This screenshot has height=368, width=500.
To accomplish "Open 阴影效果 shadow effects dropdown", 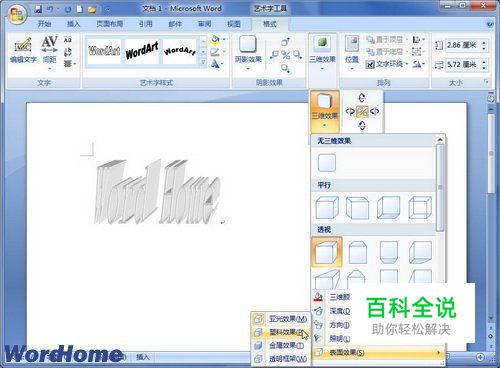I will [x=248, y=53].
